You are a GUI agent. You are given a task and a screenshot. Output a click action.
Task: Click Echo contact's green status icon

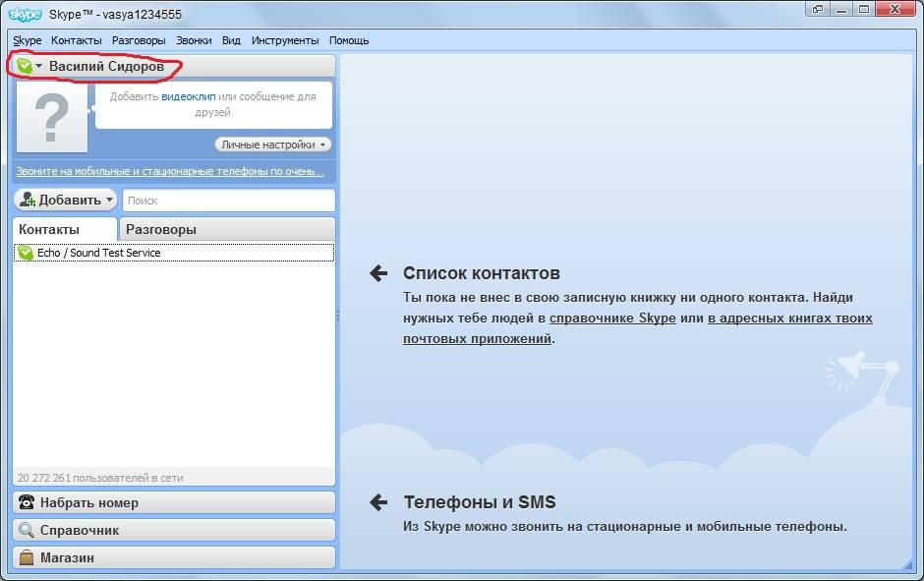(26, 253)
